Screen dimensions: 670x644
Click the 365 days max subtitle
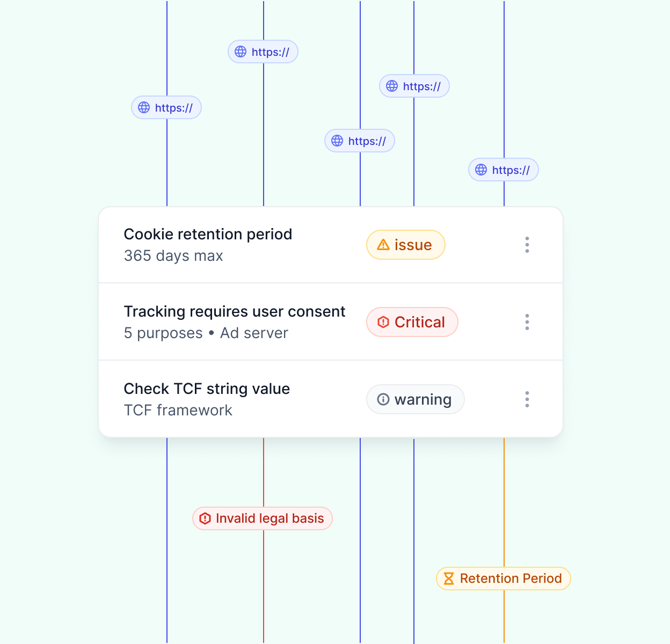173,256
